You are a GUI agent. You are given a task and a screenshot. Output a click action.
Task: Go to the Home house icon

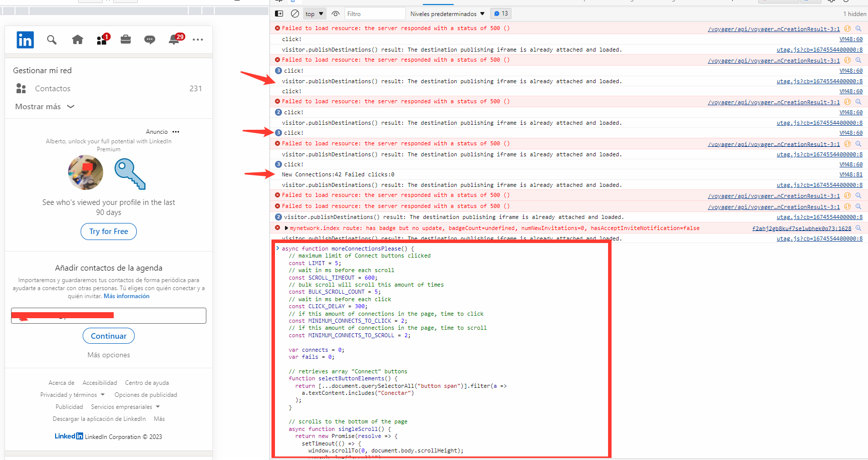pyautogui.click(x=78, y=40)
